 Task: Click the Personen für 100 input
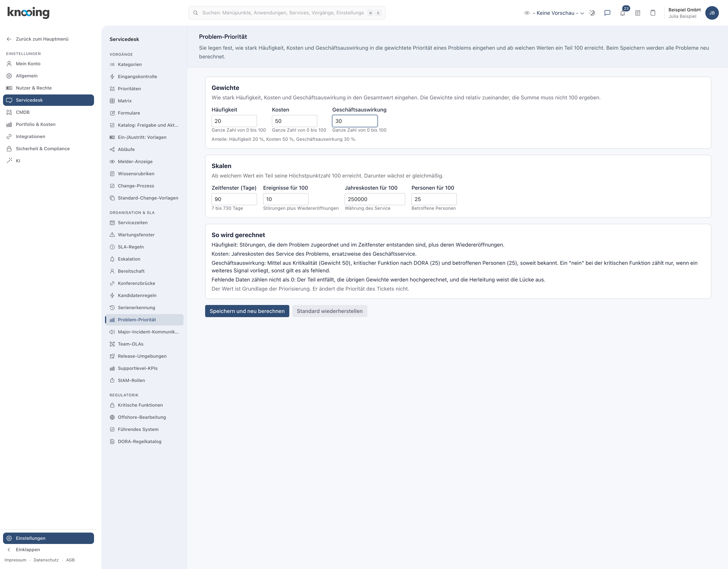[x=434, y=199]
